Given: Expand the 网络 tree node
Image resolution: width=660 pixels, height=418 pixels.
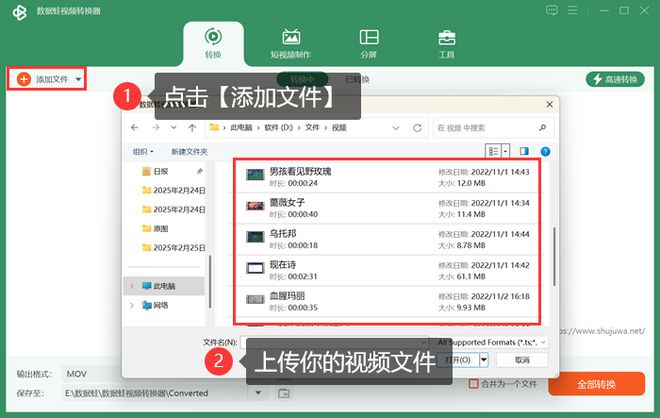Looking at the screenshot, I should (x=132, y=305).
